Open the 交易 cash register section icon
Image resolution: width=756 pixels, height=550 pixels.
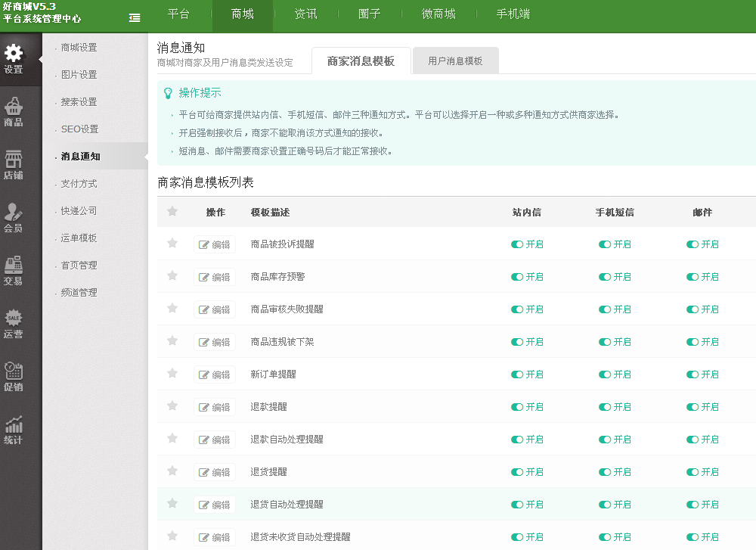pyautogui.click(x=14, y=271)
